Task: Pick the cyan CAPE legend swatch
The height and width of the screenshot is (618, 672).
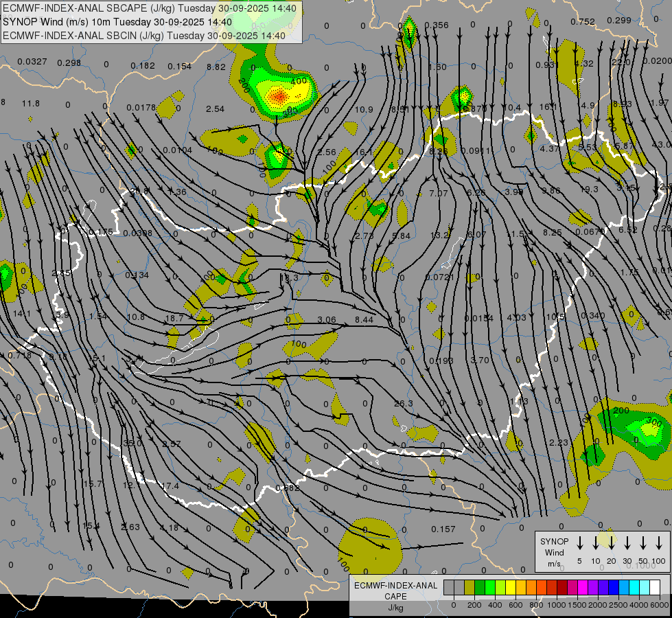Action: pyautogui.click(x=634, y=588)
